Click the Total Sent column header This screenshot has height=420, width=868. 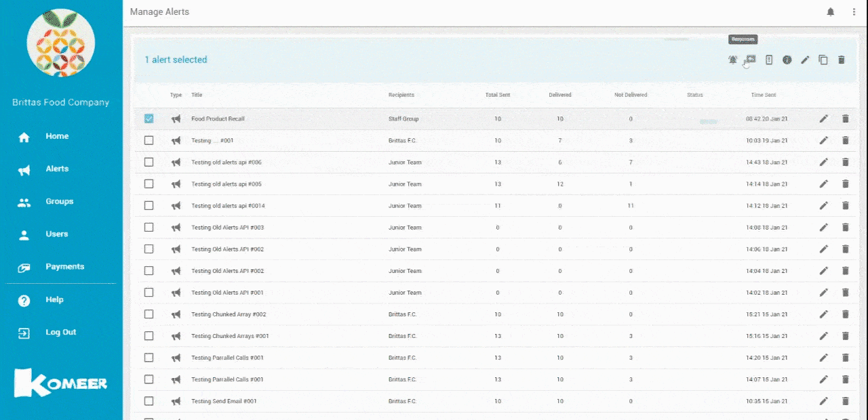tap(498, 95)
